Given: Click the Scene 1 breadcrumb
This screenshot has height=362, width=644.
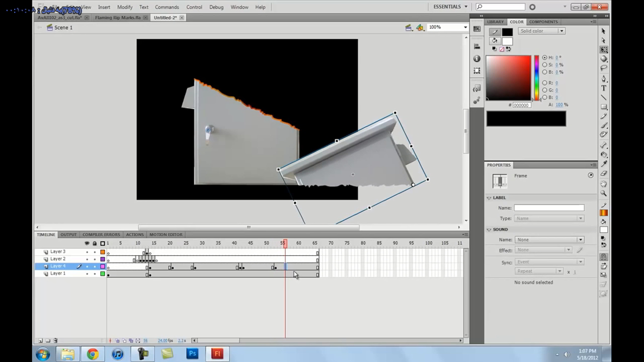Looking at the screenshot, I should (x=63, y=28).
